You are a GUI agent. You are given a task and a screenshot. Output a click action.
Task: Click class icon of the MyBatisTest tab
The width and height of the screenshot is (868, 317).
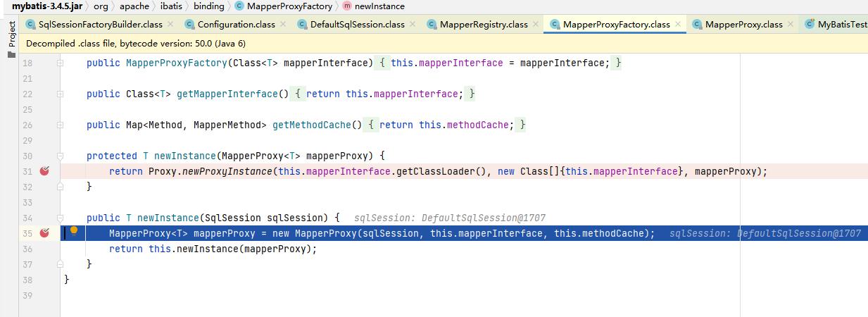pos(810,24)
